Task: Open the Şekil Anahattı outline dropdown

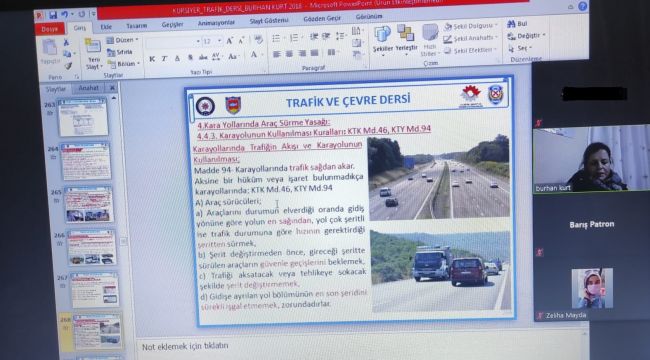Action: (x=470, y=38)
